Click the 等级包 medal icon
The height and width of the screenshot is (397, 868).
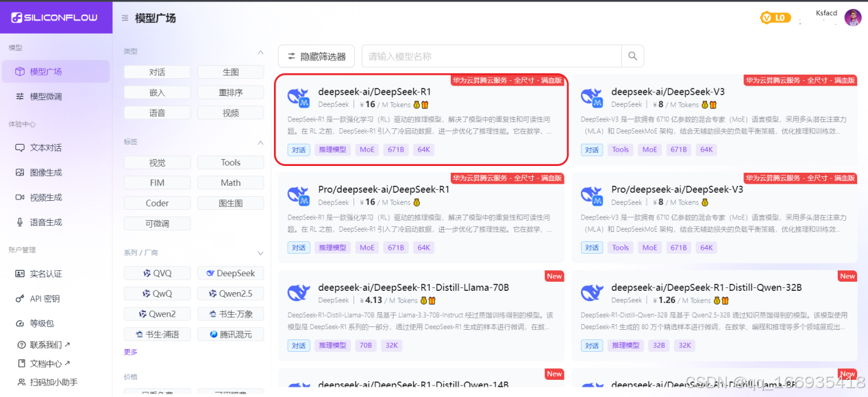click(x=20, y=323)
